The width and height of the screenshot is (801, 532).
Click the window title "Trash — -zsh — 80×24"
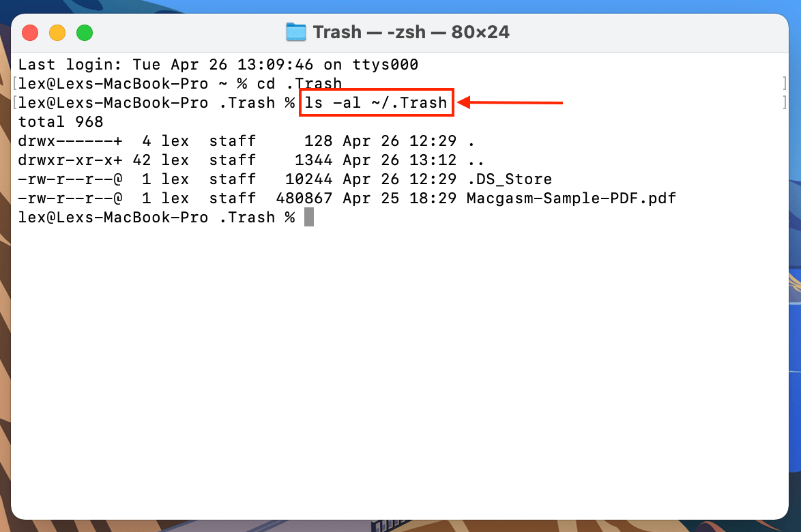[x=411, y=32]
